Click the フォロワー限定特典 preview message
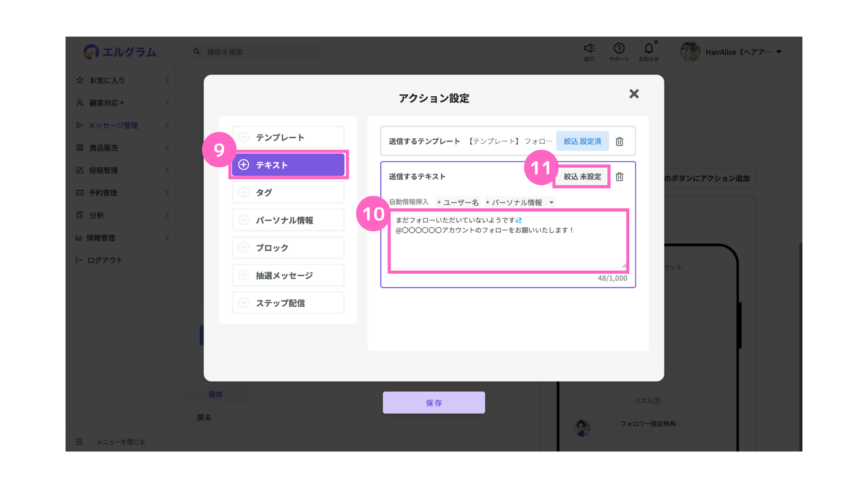 pos(647,424)
